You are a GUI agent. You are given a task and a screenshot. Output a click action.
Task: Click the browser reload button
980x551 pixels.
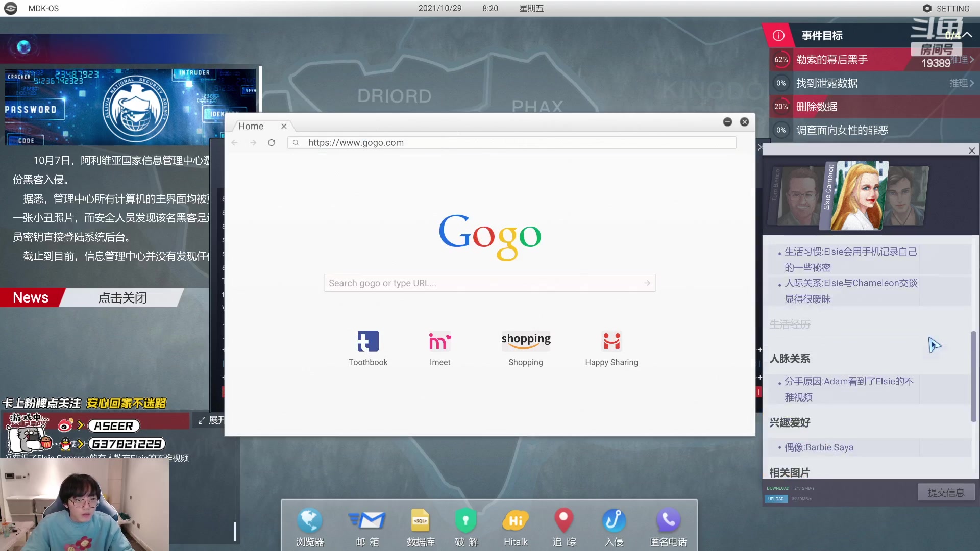click(x=271, y=143)
